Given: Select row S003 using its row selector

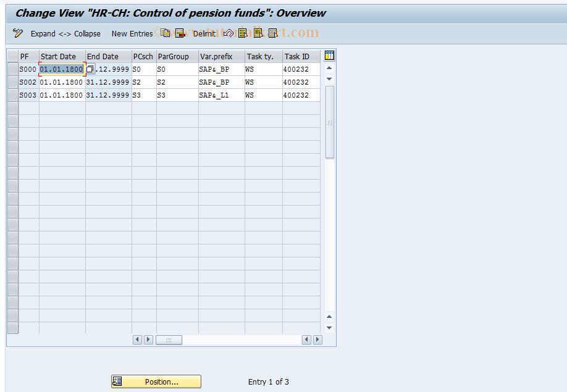Looking at the screenshot, I should [13, 95].
